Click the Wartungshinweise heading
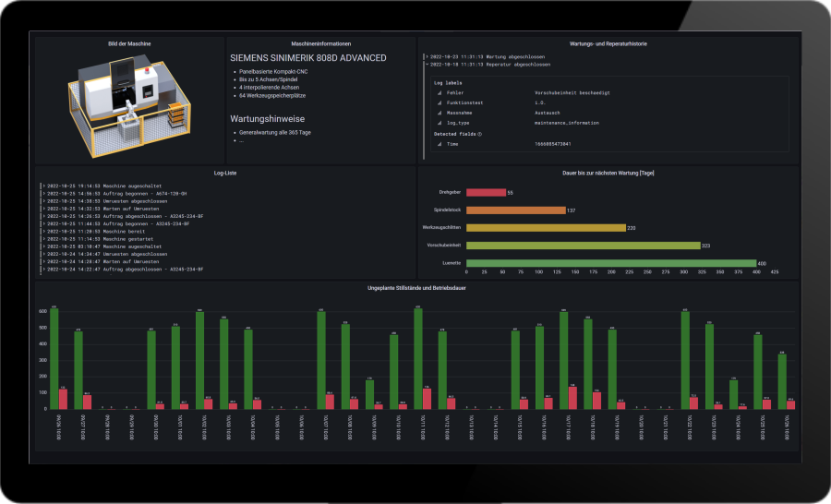The width and height of the screenshot is (831, 504). click(x=267, y=119)
